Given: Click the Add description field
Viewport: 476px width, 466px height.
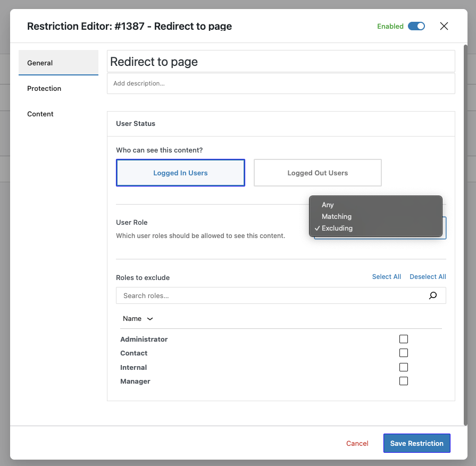Looking at the screenshot, I should (281, 83).
